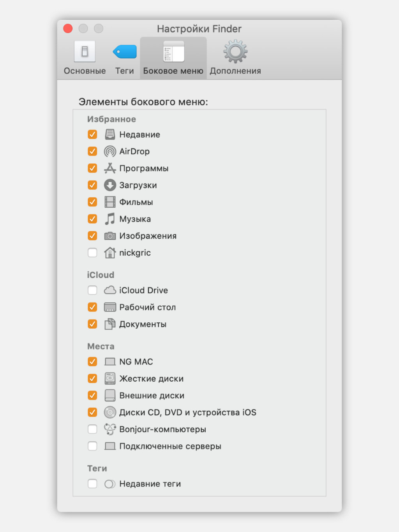The height and width of the screenshot is (532, 399).
Task: Click the nickgric home folder icon
Action: (x=110, y=253)
